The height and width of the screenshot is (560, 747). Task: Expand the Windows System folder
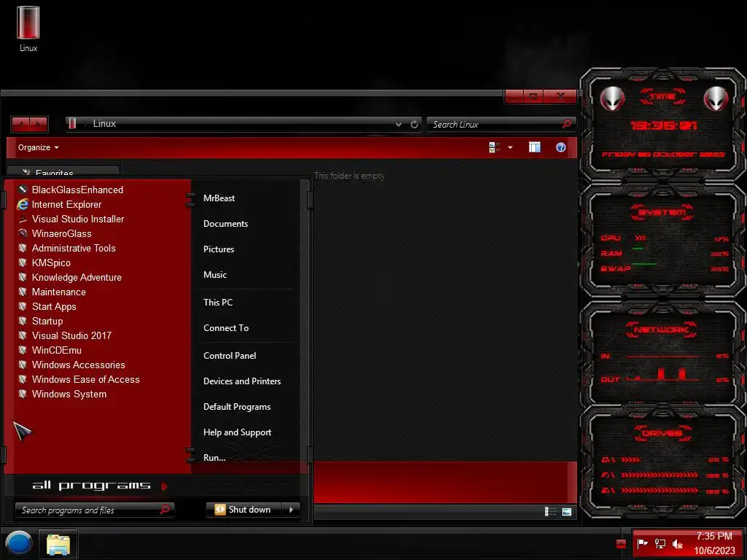[x=69, y=394]
